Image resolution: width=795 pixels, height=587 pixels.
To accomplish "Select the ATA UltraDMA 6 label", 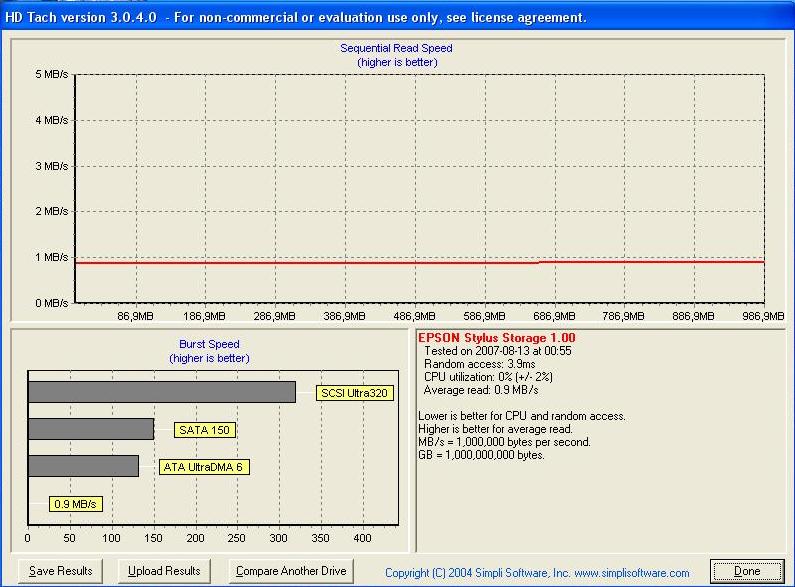I will 204,467.
